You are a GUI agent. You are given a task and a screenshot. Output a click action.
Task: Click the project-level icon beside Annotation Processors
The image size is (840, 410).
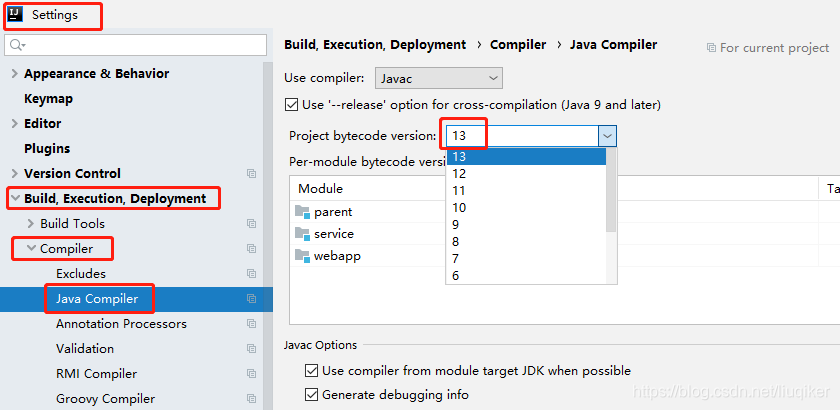pyautogui.click(x=251, y=324)
